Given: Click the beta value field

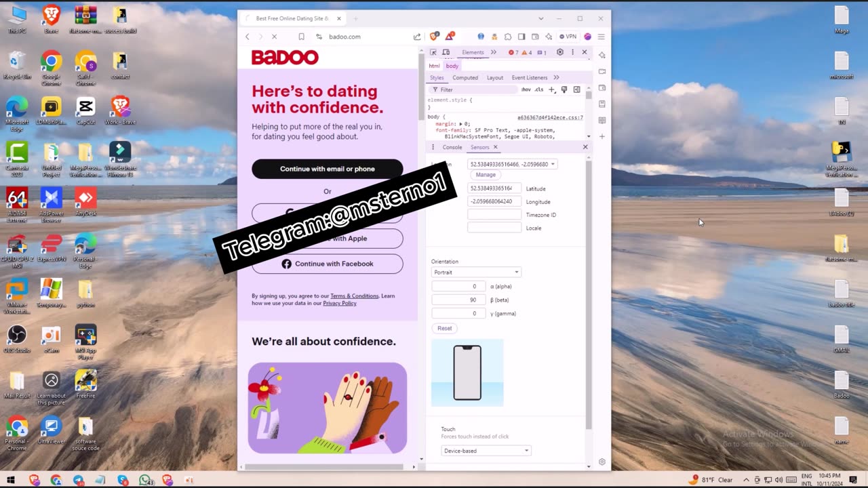Looking at the screenshot, I should [459, 300].
